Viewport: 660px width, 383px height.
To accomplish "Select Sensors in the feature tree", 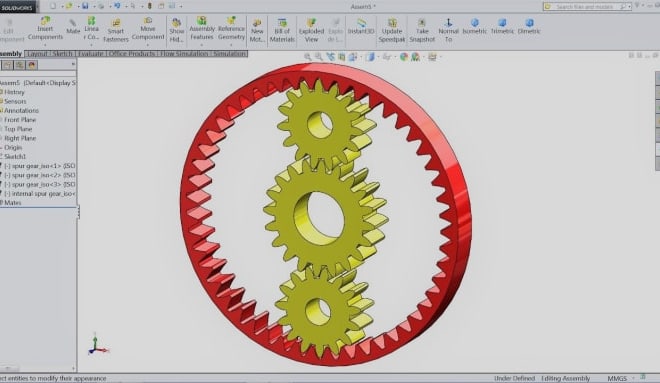I will point(15,101).
